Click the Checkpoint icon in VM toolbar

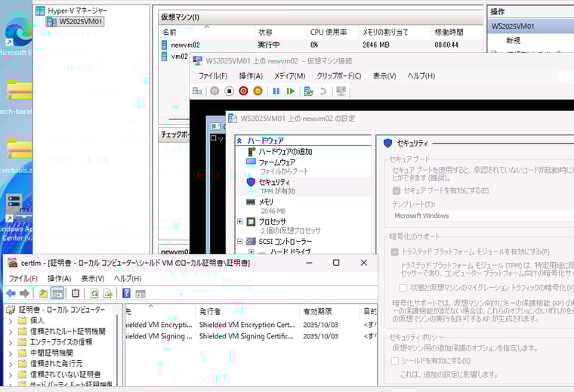click(x=308, y=91)
